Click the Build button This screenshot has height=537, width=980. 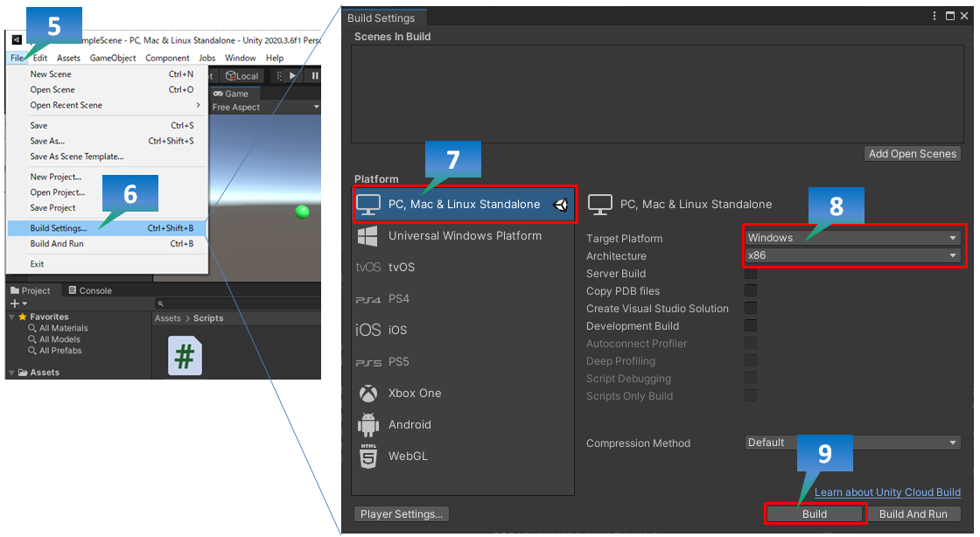pos(815,514)
